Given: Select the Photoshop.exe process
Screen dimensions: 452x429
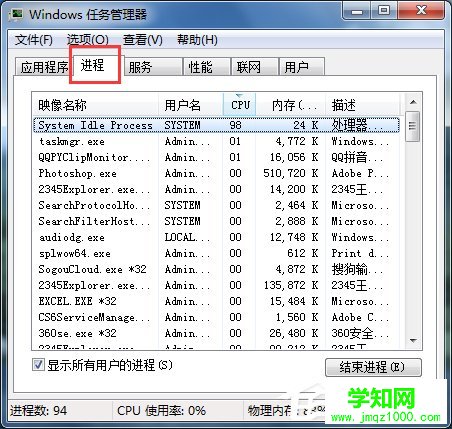Looking at the screenshot, I should (216, 173).
